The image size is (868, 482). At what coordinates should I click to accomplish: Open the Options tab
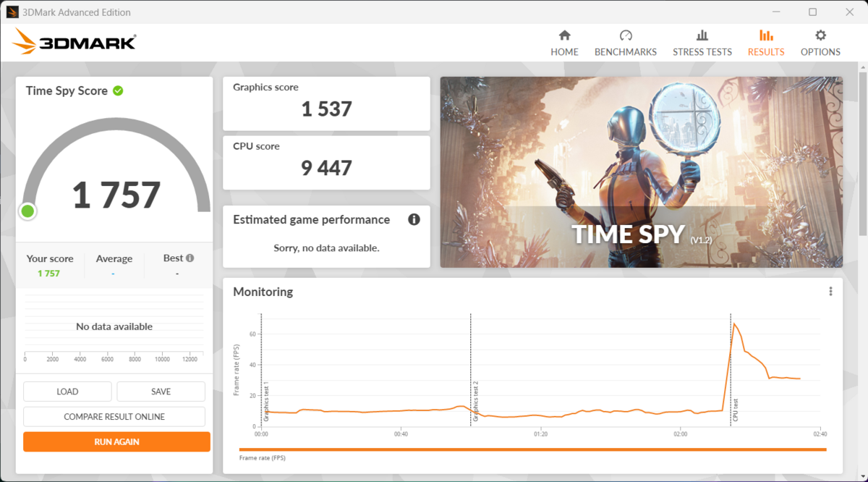pos(820,43)
